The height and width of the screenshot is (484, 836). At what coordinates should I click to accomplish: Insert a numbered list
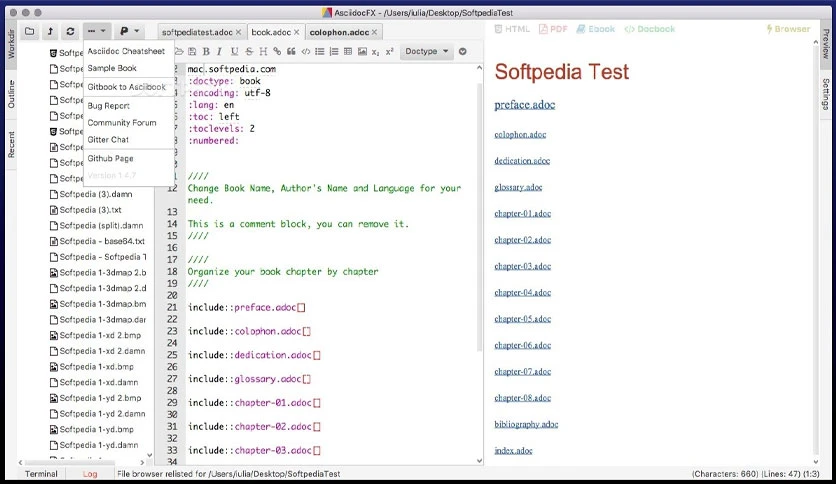click(x=334, y=51)
